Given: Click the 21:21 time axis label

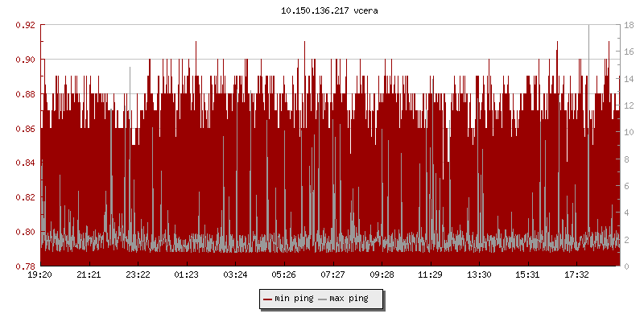Looking at the screenshot, I should pos(89,275).
